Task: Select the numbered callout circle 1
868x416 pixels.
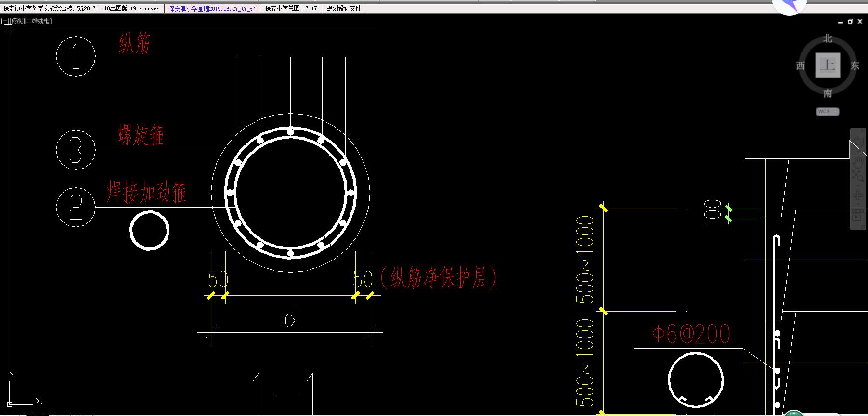Action: click(76, 56)
